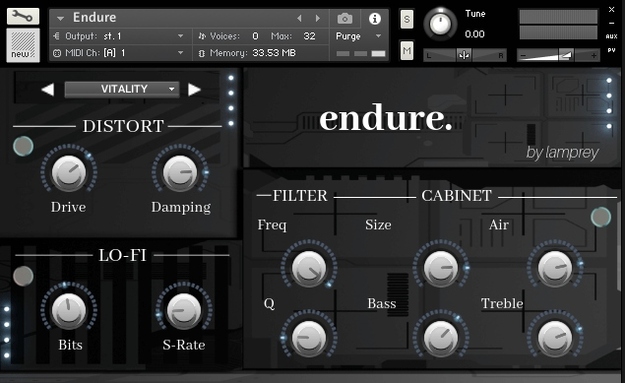Click the volume slider handle
This screenshot has height=383, width=625.
tap(566, 55)
